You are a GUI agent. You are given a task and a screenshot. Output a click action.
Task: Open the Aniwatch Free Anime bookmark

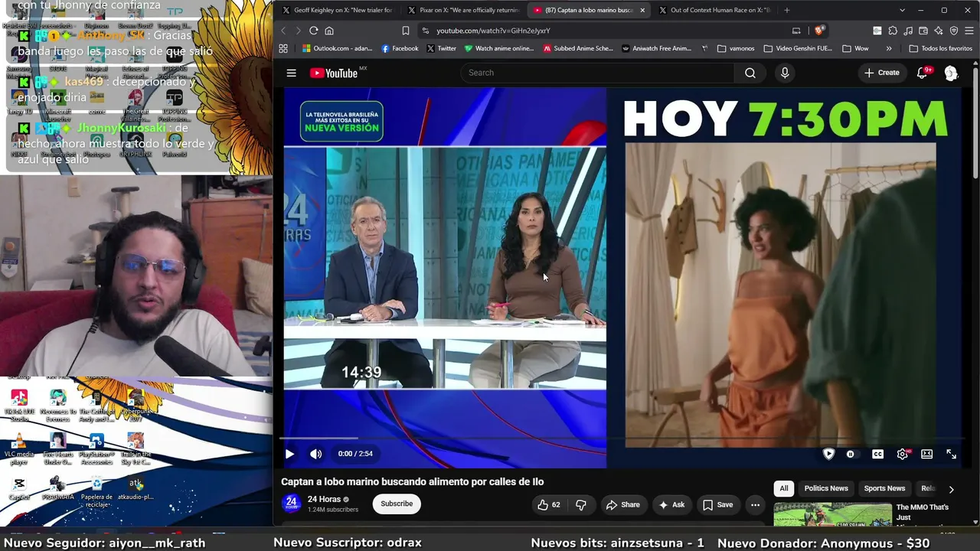tap(656, 48)
